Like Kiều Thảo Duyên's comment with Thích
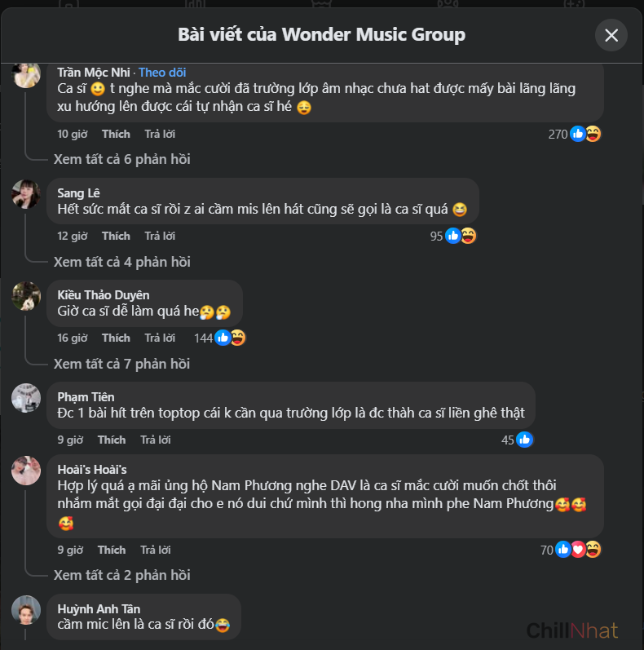Viewport: 644px width, 650px height. (x=116, y=338)
